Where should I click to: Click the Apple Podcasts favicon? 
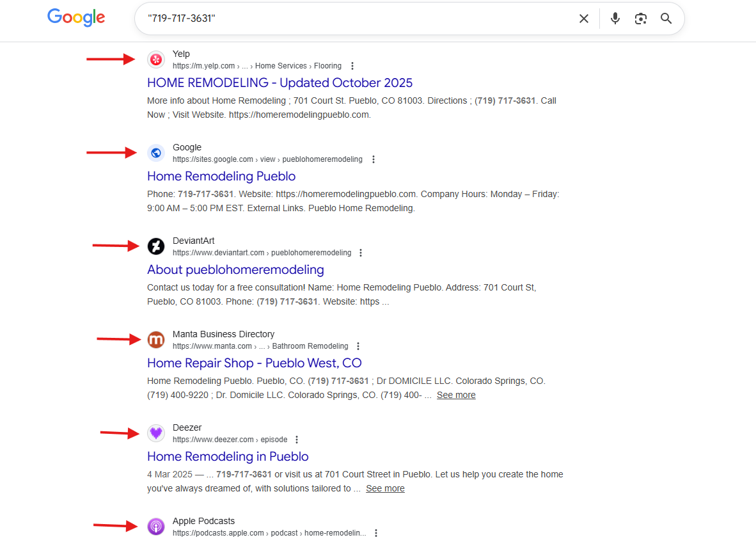[156, 527]
